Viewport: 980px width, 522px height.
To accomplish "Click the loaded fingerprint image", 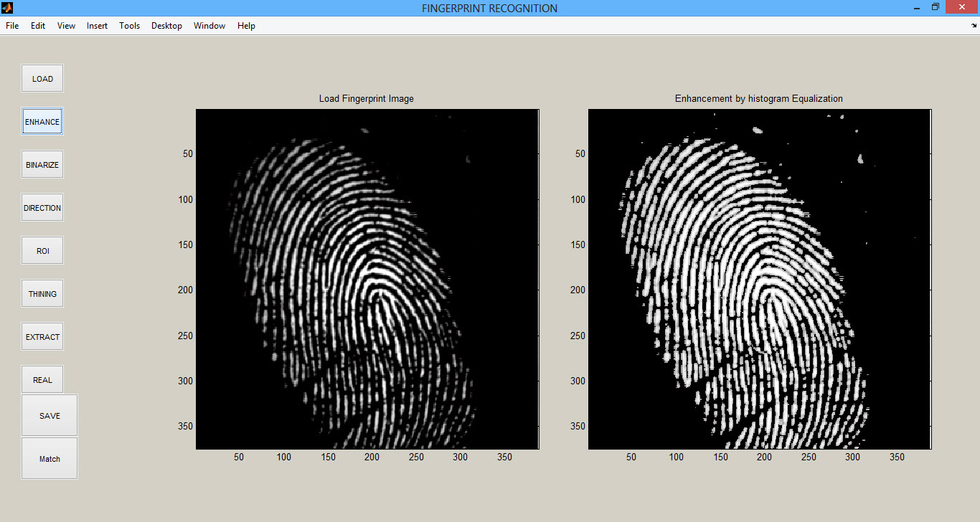I will [367, 279].
